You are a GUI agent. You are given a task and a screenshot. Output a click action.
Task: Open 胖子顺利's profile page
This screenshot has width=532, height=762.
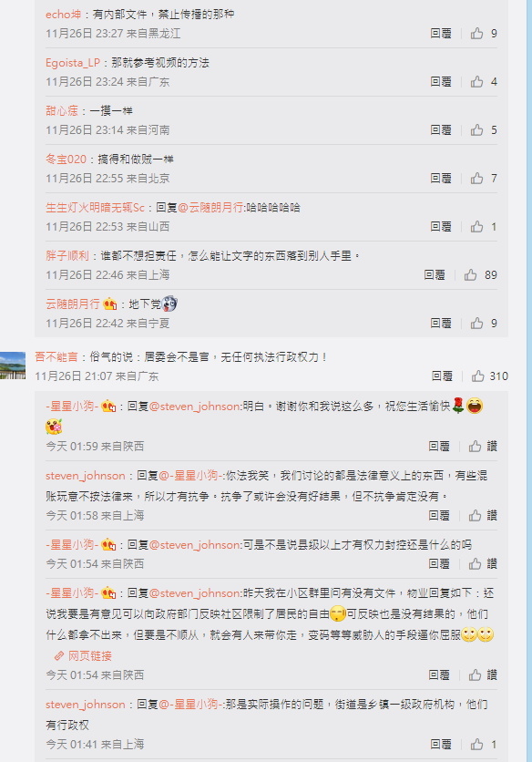(67, 255)
